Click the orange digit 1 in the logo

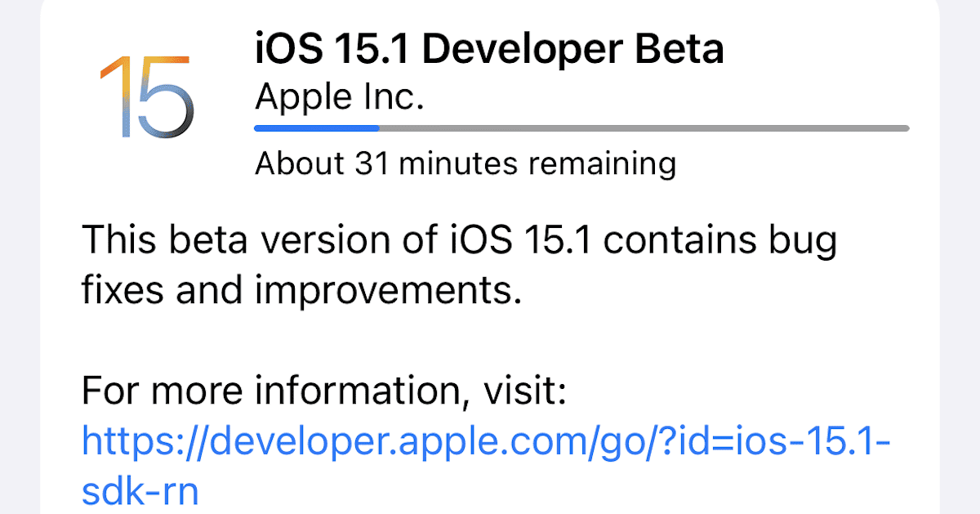click(116, 96)
